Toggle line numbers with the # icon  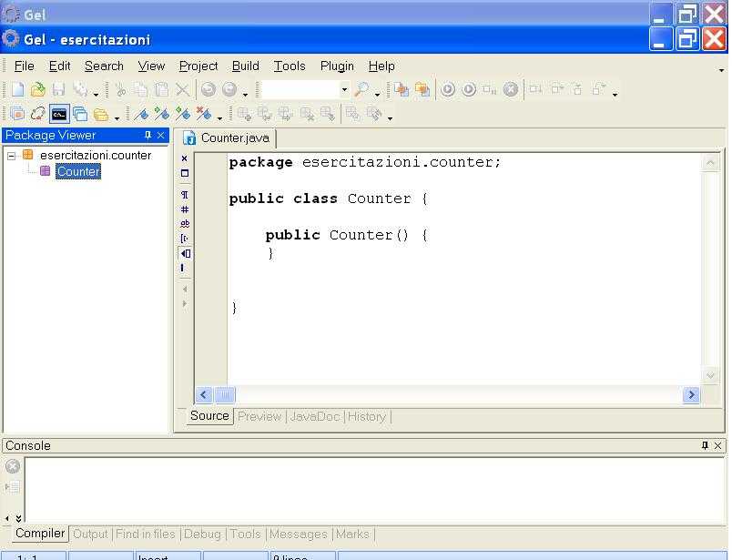tap(185, 209)
